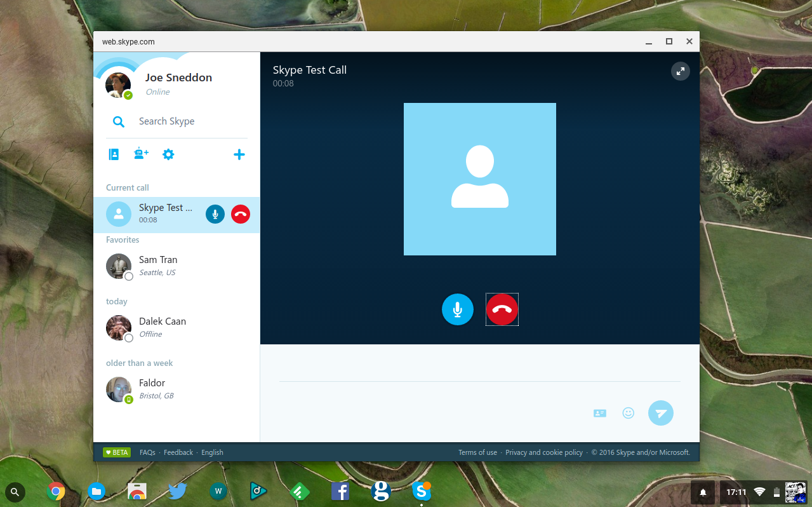Open the Twitter app in the shelf
The image size is (812, 507).
[177, 491]
